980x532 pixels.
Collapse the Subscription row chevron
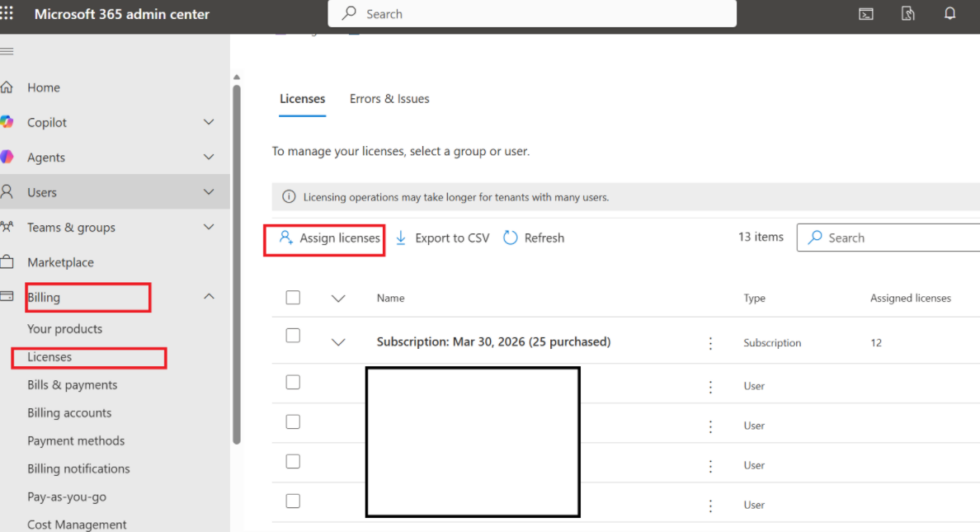(x=338, y=342)
